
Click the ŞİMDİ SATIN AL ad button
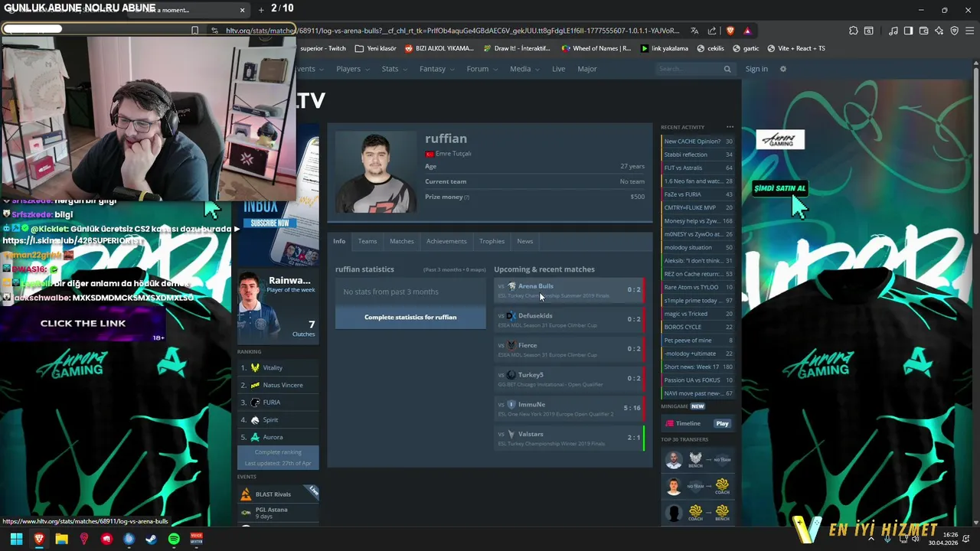[x=780, y=188]
